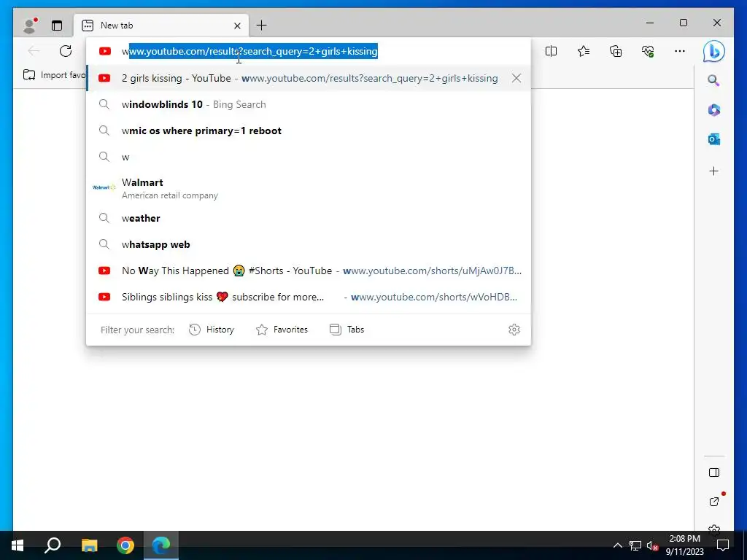Refresh the page

point(66,51)
